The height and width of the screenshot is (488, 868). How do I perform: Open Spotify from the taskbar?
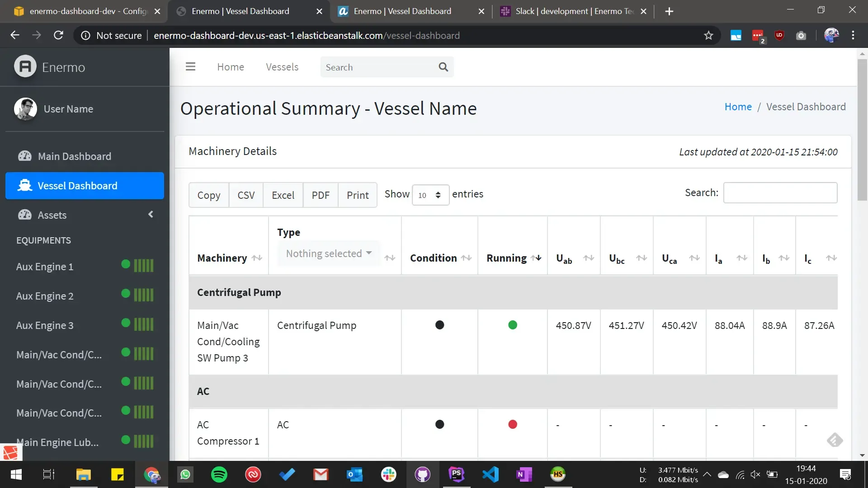(219, 474)
